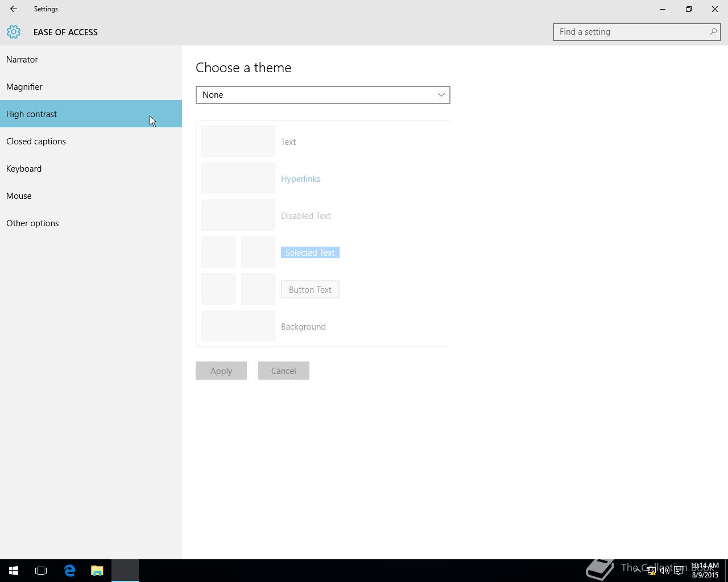Image resolution: width=728 pixels, height=582 pixels.
Task: Pick the right Selected Text color swatch
Action: pos(258,252)
